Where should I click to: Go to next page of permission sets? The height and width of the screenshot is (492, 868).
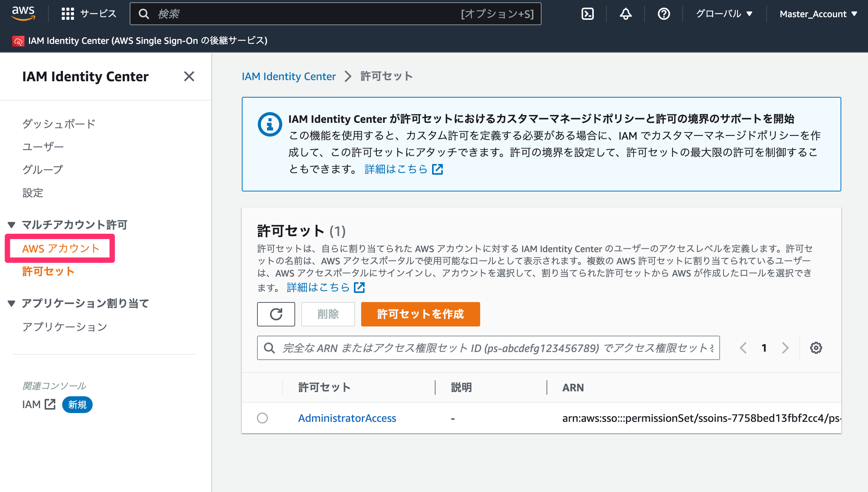pyautogui.click(x=785, y=348)
